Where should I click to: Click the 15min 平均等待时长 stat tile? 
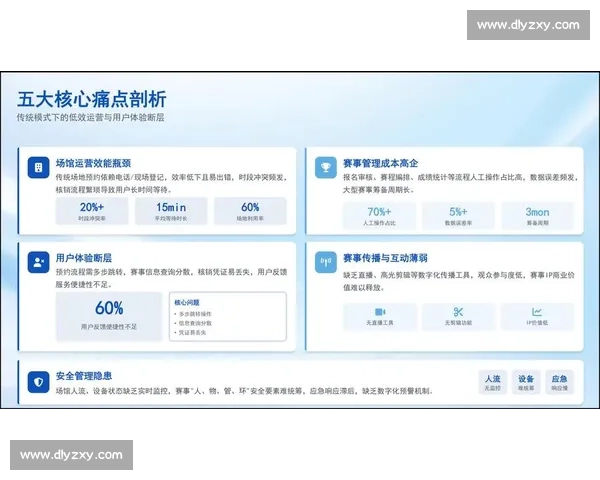click(x=171, y=211)
